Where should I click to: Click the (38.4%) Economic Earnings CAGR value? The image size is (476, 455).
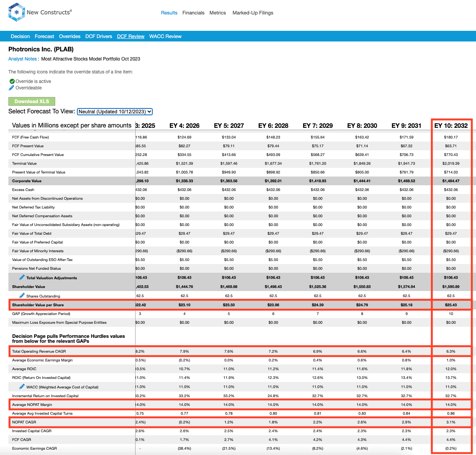tap(184, 449)
